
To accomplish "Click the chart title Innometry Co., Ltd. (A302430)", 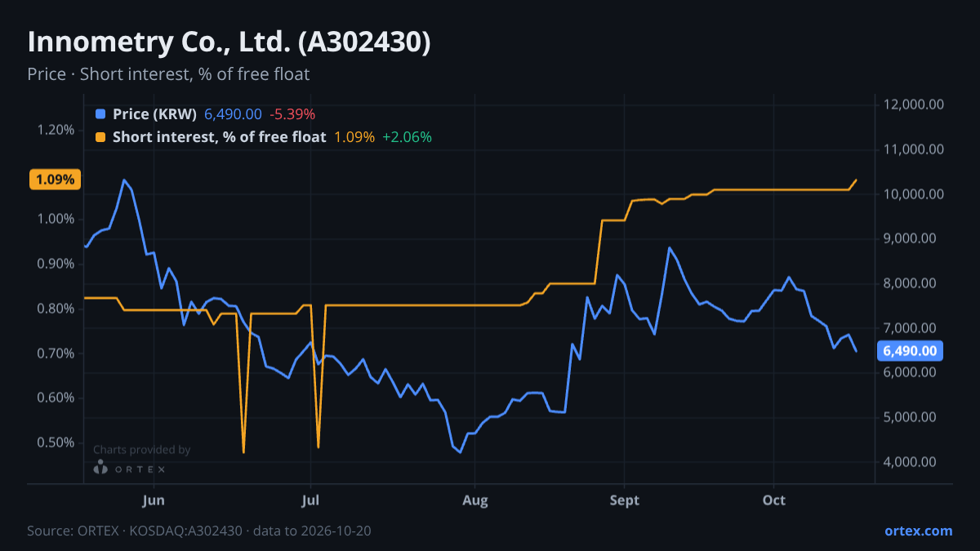I will point(229,42).
